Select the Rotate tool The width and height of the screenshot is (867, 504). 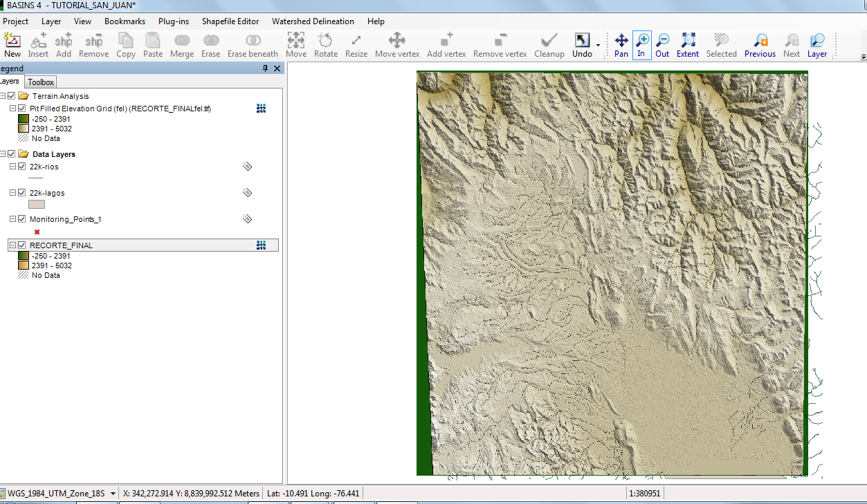click(325, 40)
